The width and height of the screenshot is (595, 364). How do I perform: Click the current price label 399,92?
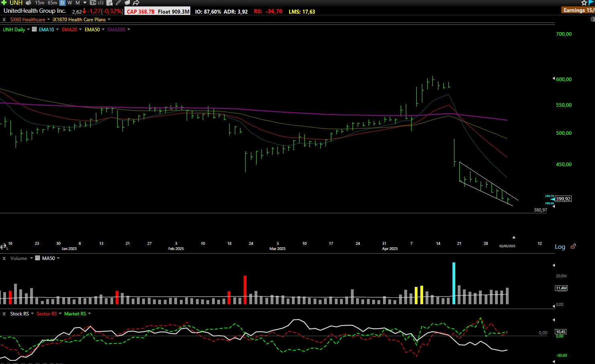(563, 199)
